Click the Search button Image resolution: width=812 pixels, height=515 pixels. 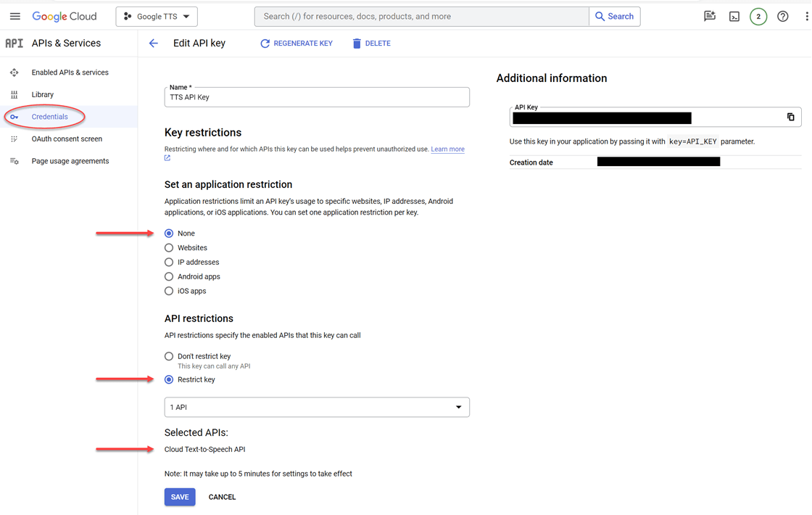pyautogui.click(x=615, y=17)
